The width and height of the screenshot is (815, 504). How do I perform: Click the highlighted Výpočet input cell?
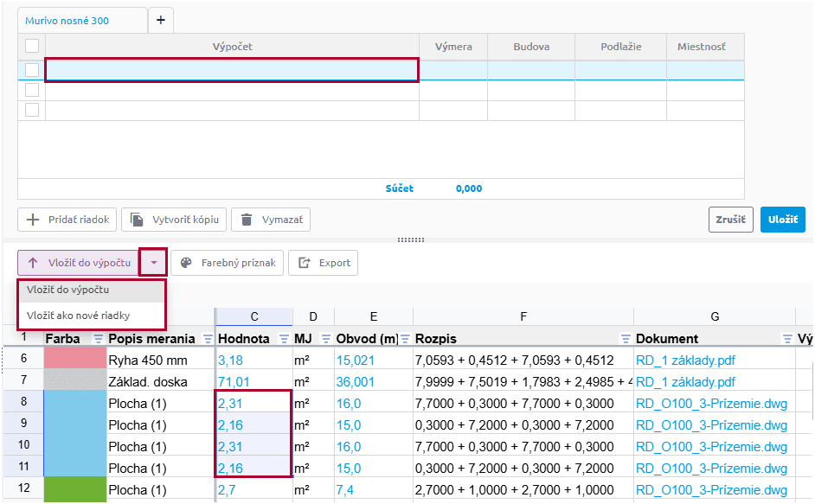tap(232, 70)
